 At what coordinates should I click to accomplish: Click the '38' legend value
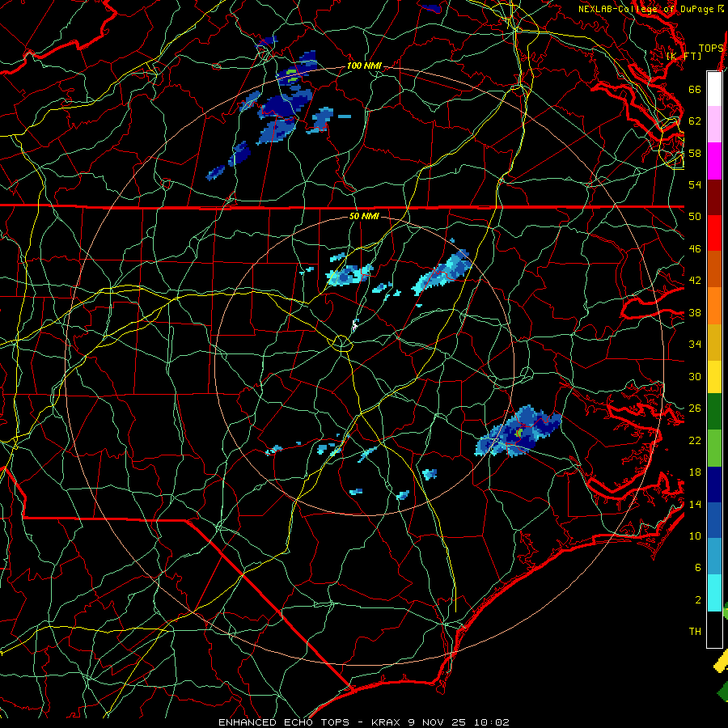pyautogui.click(x=695, y=312)
